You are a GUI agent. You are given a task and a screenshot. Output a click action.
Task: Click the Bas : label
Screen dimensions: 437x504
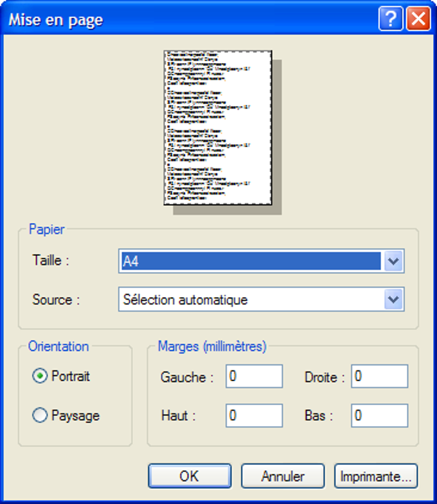coord(319,415)
